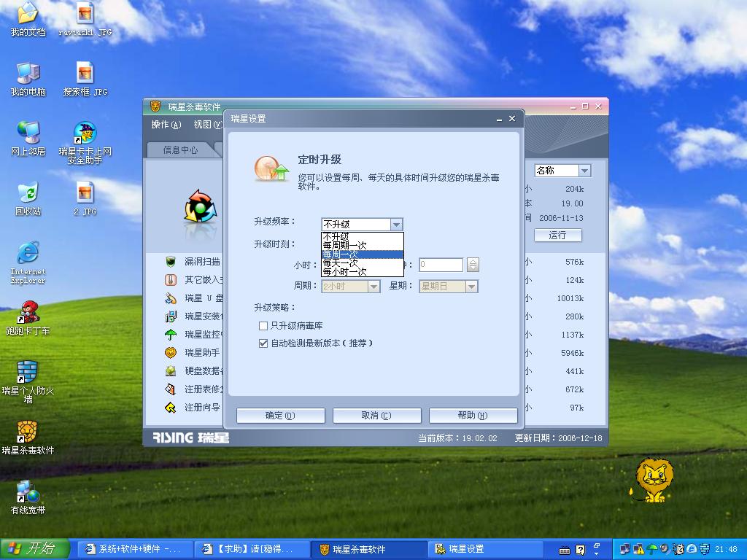Uncheck 自动检测最新版本(推荐) checkbox

pos(263,343)
